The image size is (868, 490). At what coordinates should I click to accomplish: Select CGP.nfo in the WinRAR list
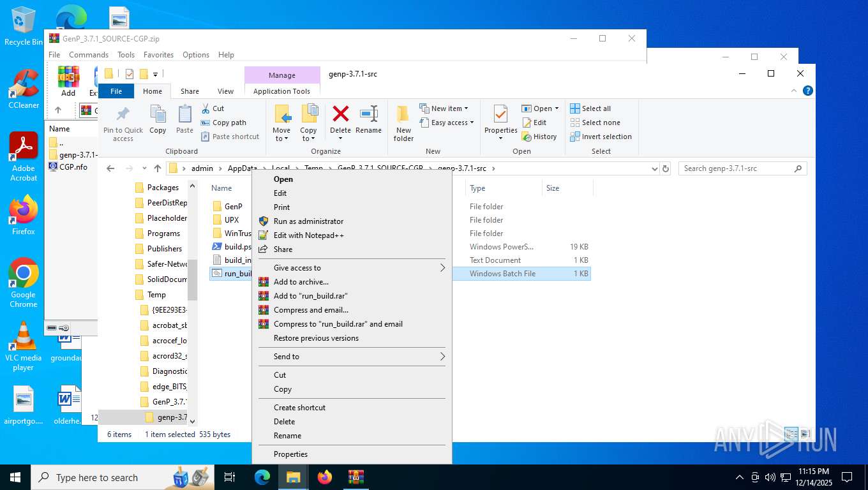(73, 167)
